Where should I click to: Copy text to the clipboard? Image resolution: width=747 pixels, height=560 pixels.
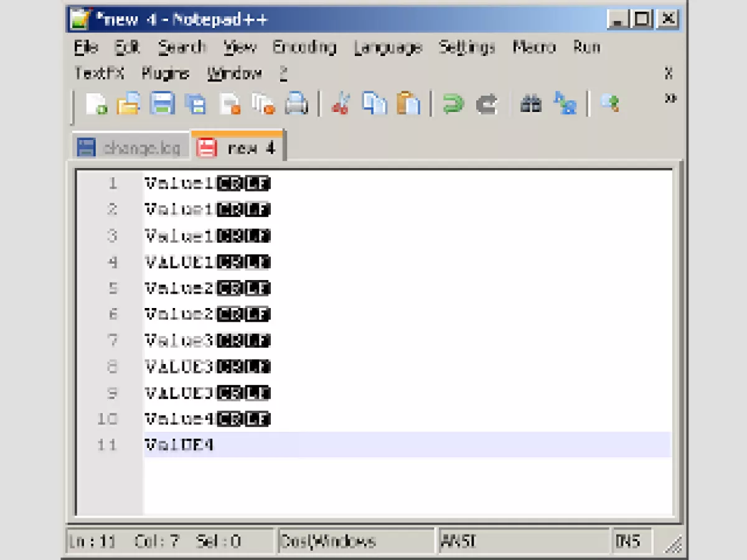pyautogui.click(x=374, y=104)
